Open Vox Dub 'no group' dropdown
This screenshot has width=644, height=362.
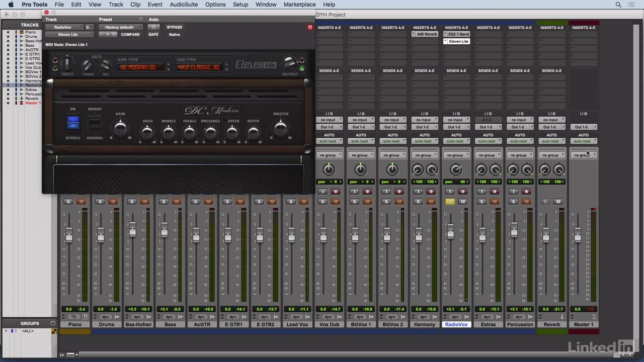coord(329,155)
